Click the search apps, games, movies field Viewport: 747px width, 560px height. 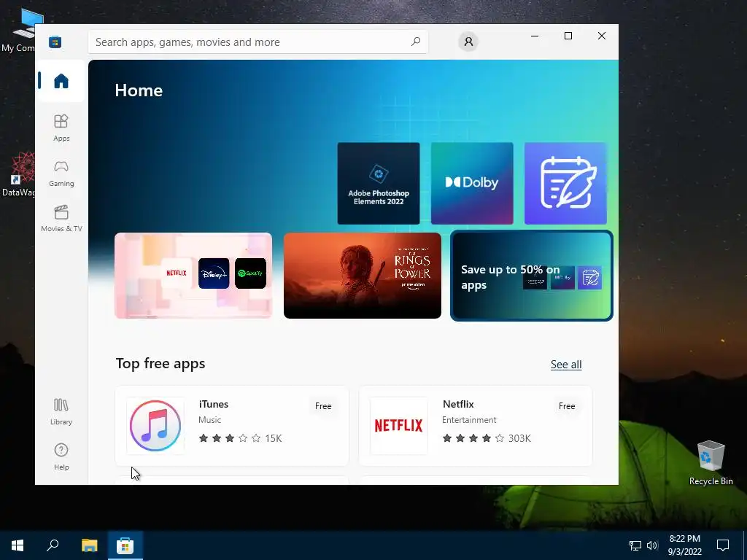coord(258,42)
